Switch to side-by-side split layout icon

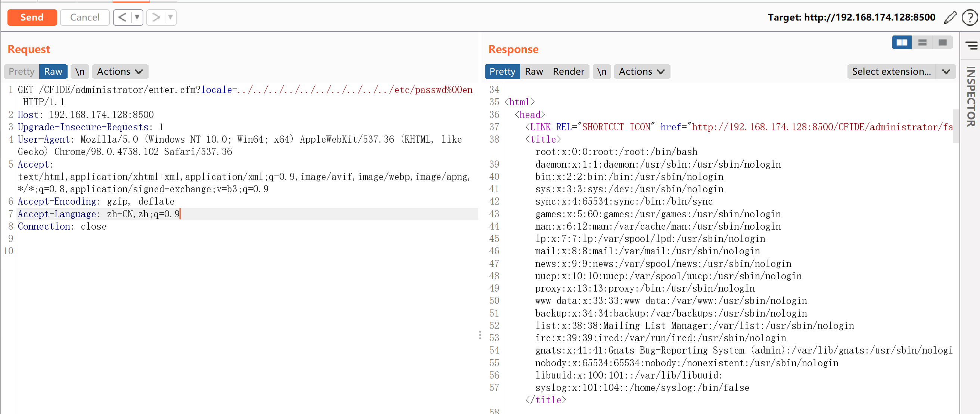click(901, 42)
